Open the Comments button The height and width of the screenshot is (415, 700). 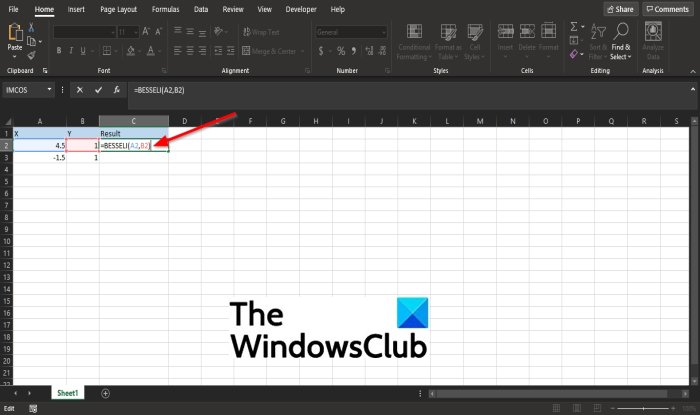(668, 9)
